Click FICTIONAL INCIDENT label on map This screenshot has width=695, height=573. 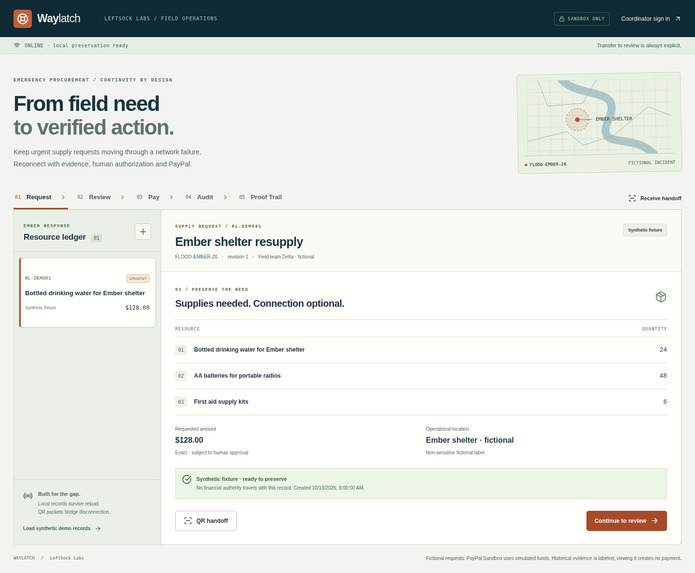tap(652, 163)
